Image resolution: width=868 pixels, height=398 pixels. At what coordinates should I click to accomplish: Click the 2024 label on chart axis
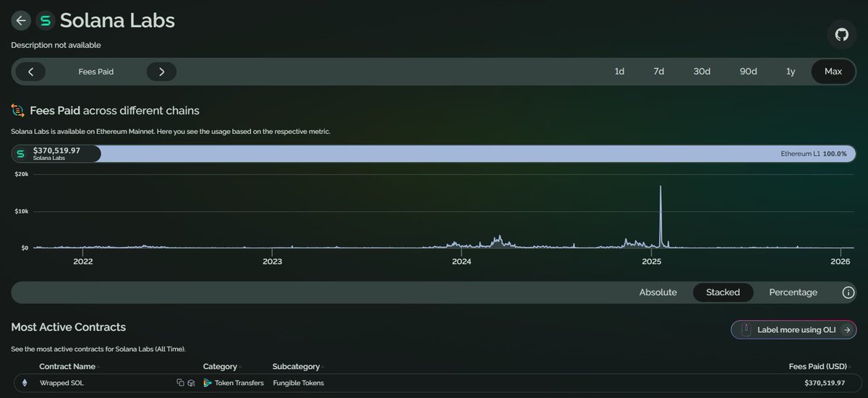[461, 261]
